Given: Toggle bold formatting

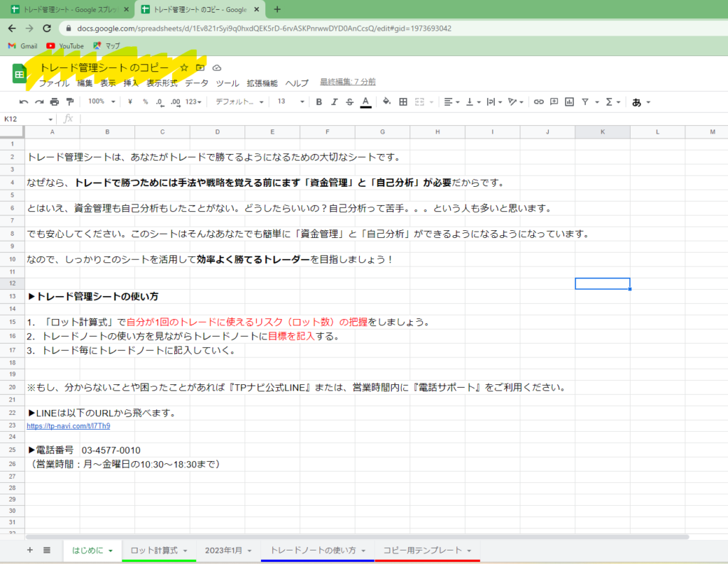Looking at the screenshot, I should [x=318, y=102].
